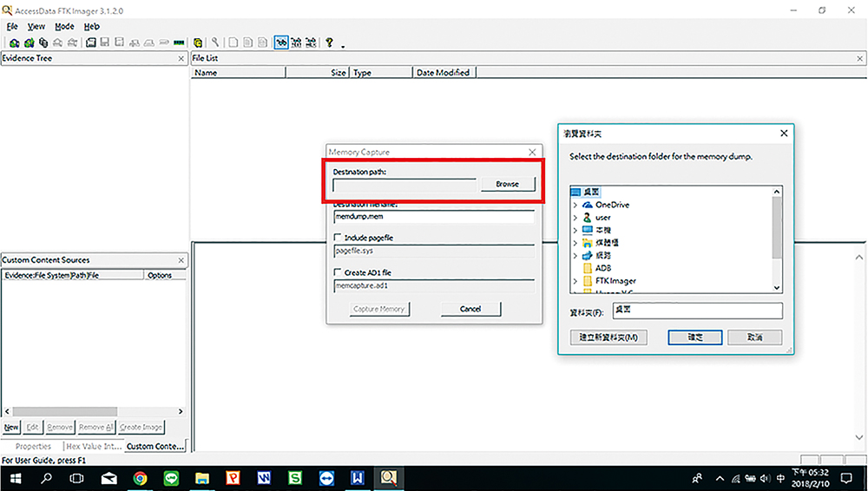Click the yellow question mark Help icon
The height and width of the screenshot is (491, 868).
pyautogui.click(x=329, y=43)
